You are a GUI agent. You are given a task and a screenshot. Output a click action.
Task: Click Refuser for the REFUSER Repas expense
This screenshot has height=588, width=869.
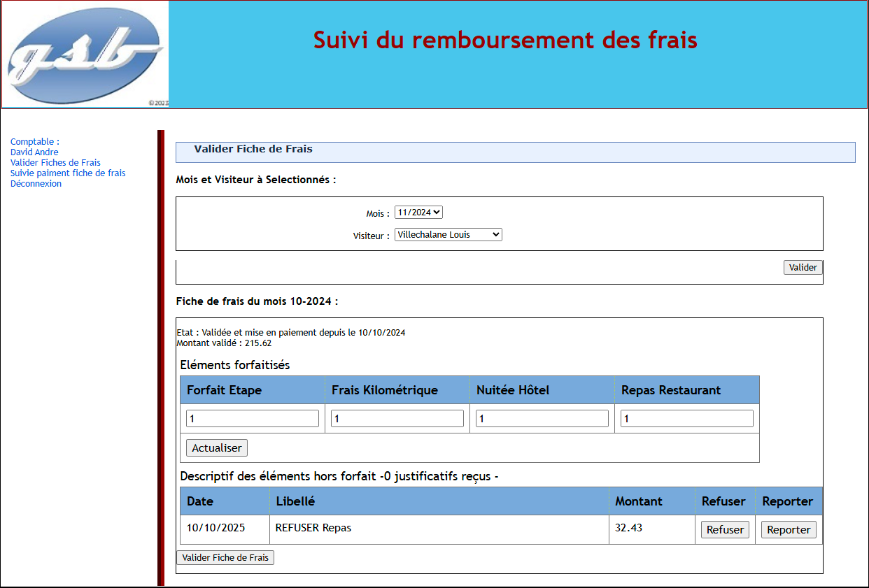tap(725, 529)
